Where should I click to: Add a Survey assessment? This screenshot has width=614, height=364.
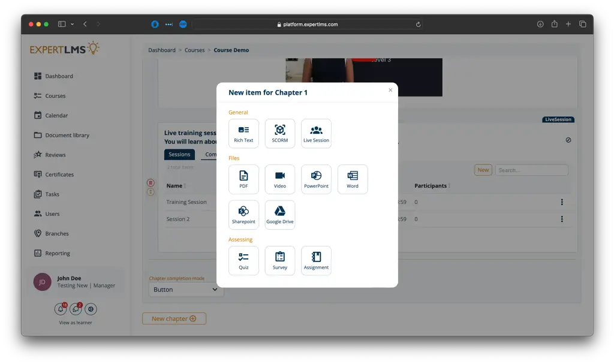point(280,260)
